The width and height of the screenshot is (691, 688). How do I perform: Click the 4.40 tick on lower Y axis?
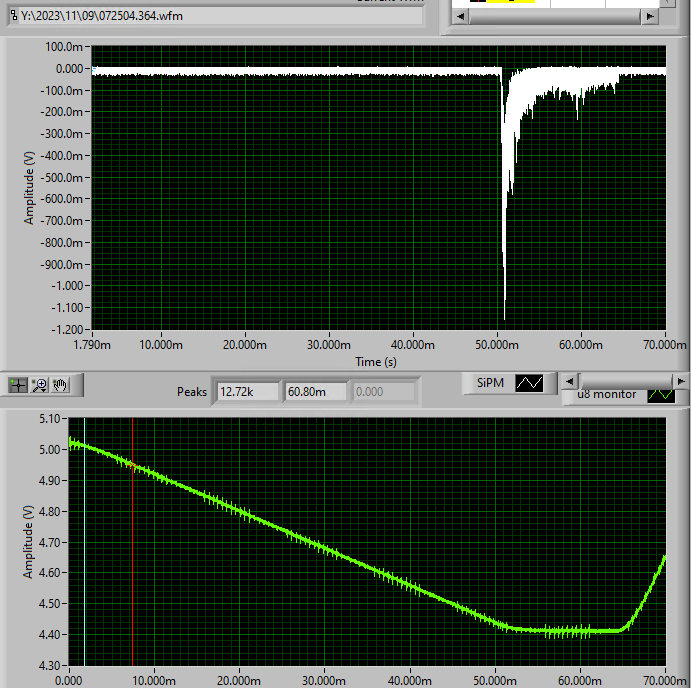50,635
